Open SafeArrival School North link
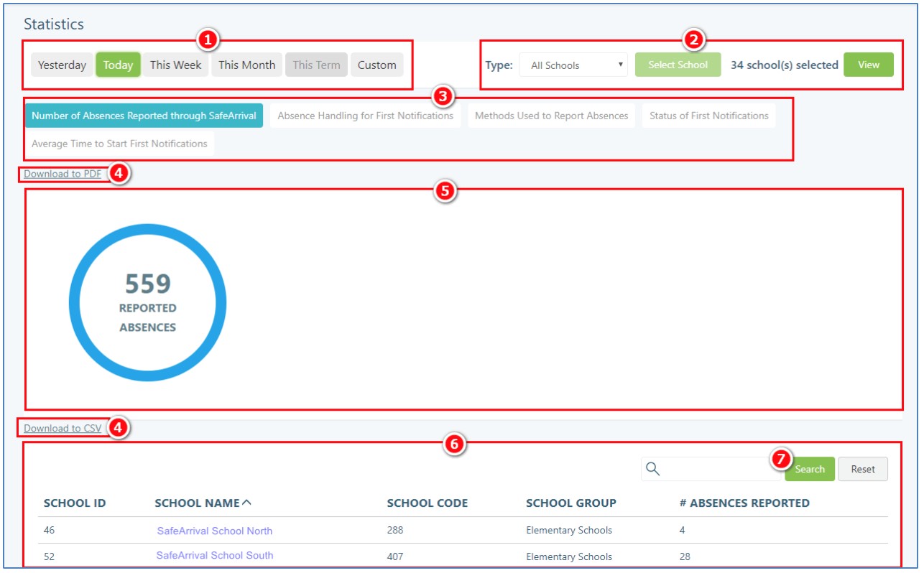This screenshot has height=573, width=924. [214, 531]
